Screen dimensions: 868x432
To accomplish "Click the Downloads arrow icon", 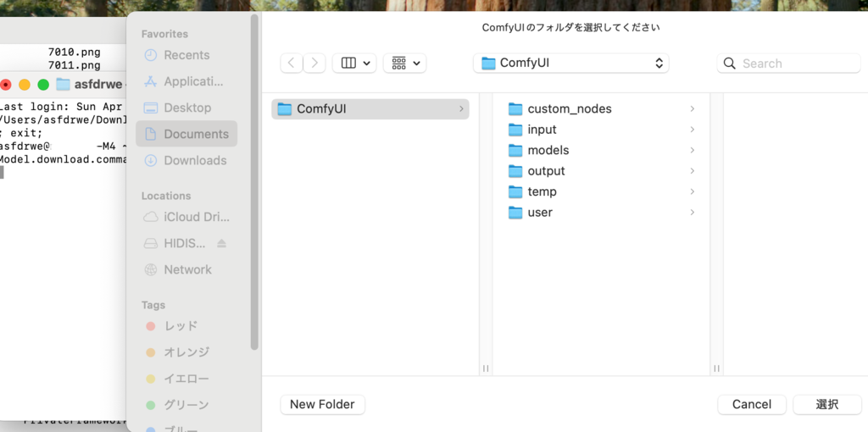I will [x=151, y=160].
